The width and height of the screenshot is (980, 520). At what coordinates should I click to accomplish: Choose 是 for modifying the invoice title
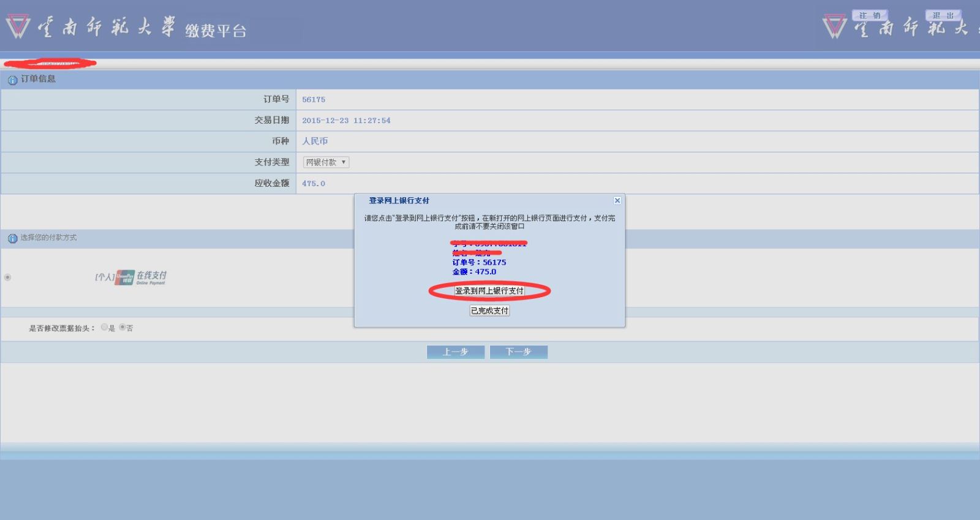tap(104, 328)
